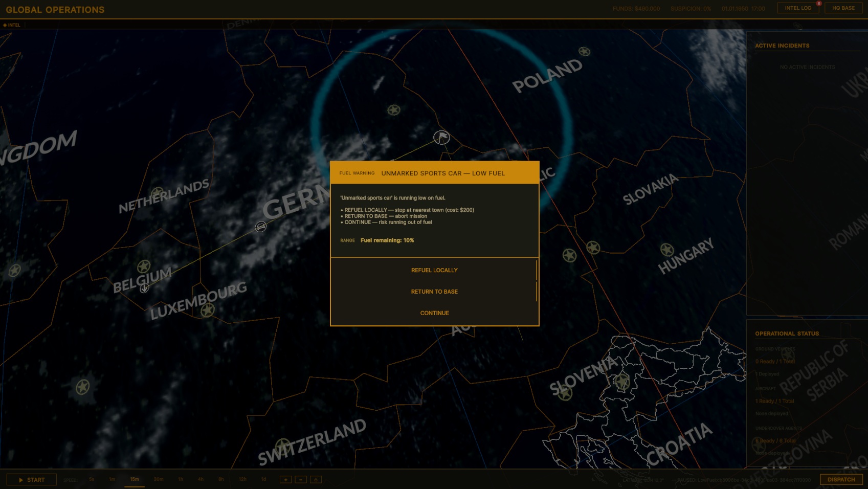This screenshot has height=489, width=868.
Task: Set simulation speed to 1h
Action: (180, 479)
